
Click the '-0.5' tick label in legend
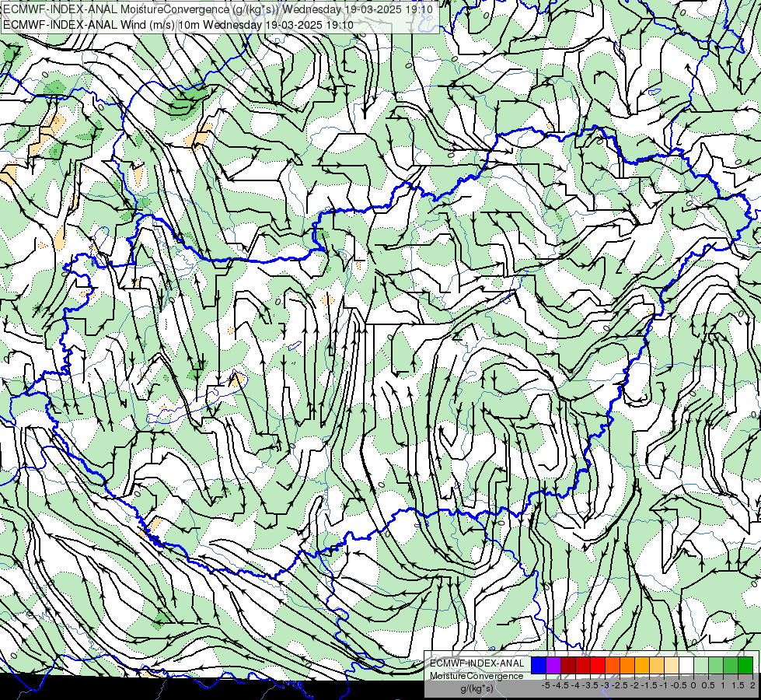tap(679, 685)
